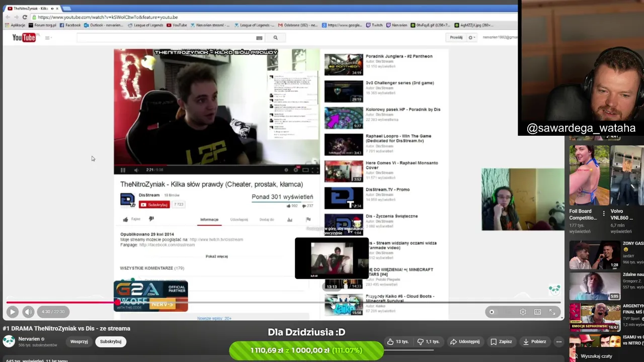Open Volvo VNL860 short
Viewport: 644px width, 362px height.
click(x=627, y=176)
